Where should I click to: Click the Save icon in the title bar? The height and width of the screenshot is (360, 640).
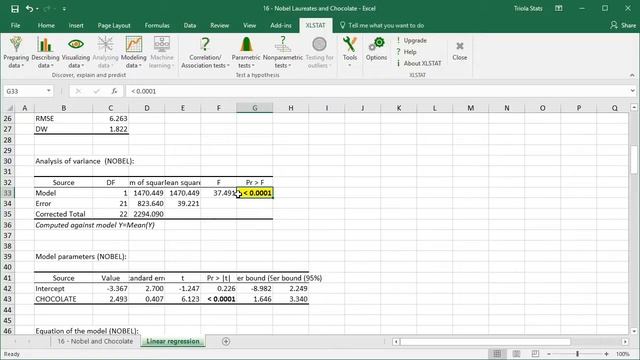15,9
